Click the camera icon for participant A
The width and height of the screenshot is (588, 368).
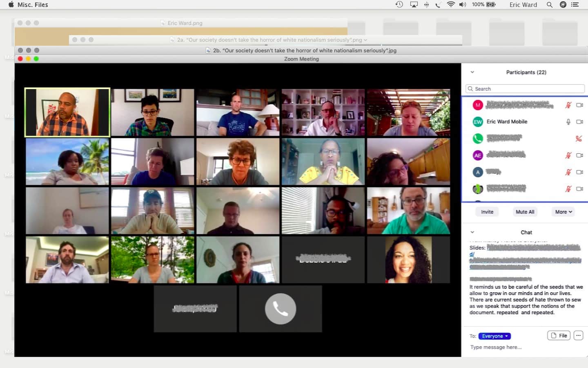(579, 172)
